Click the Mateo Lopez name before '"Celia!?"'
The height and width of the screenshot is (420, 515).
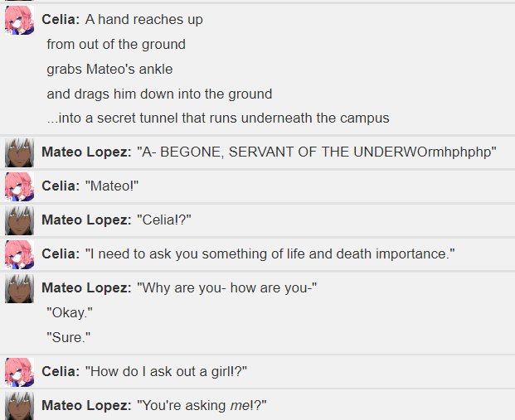click(86, 220)
